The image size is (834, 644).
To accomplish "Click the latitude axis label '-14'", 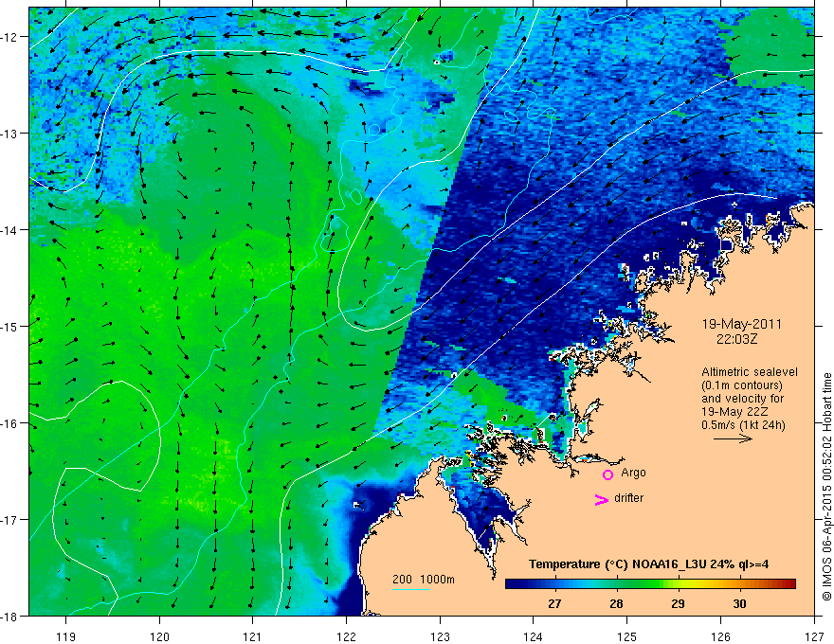I will click(x=9, y=230).
